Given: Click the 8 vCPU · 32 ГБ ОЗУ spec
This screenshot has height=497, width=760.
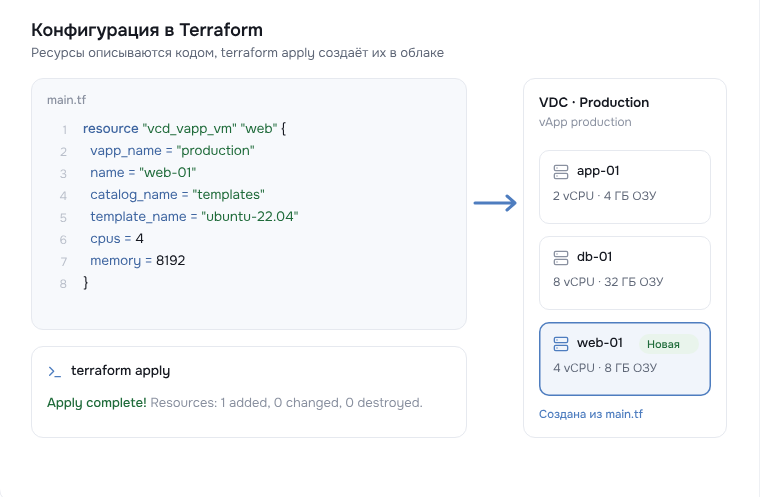Looking at the screenshot, I should (x=608, y=282).
